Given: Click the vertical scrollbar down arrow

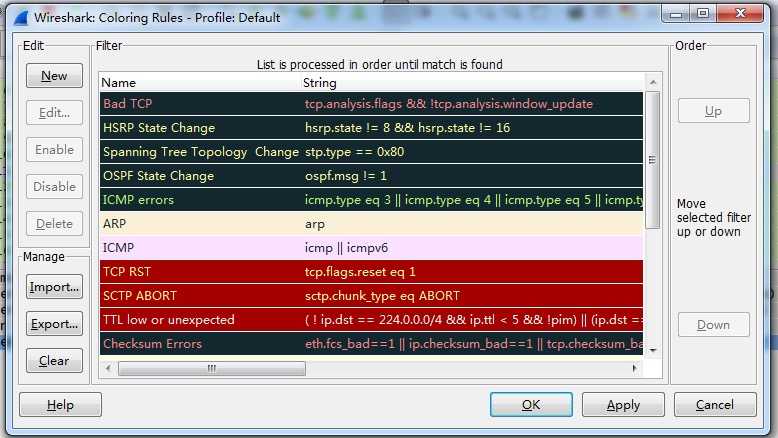Looking at the screenshot, I should click(653, 350).
